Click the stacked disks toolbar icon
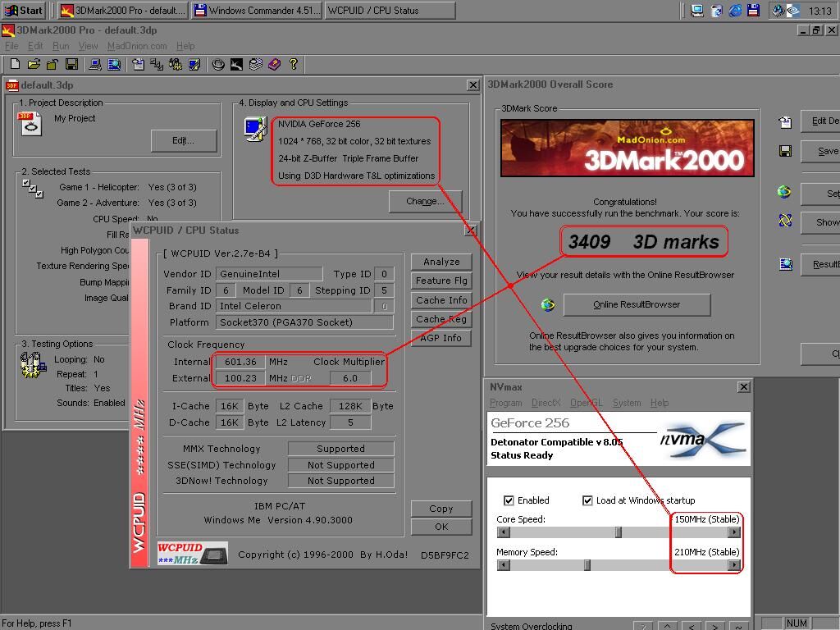Viewport: 840px width, 630px height. click(x=256, y=64)
